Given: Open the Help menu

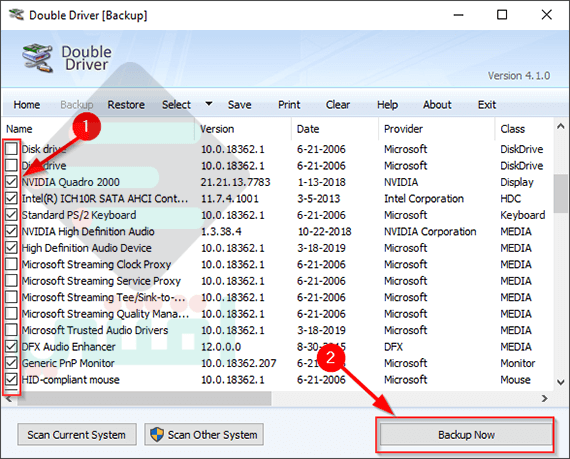Looking at the screenshot, I should tap(388, 105).
